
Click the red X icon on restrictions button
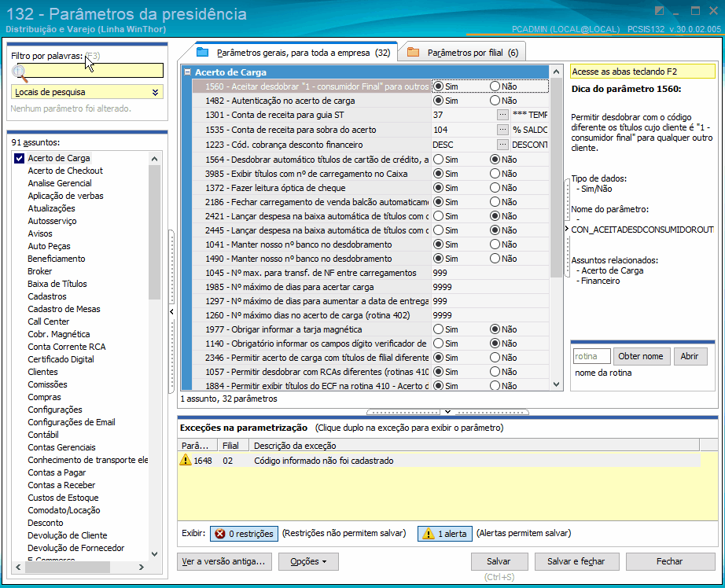coord(219,534)
